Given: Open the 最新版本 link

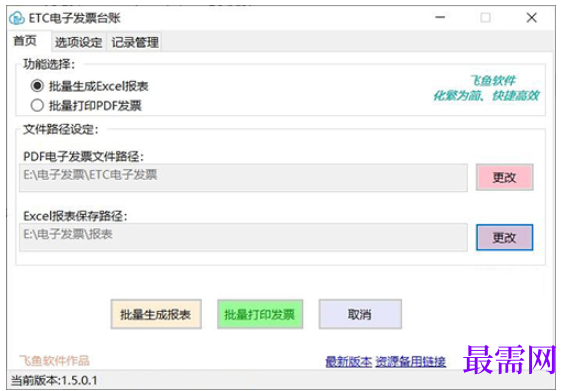Looking at the screenshot, I should 349,362.
